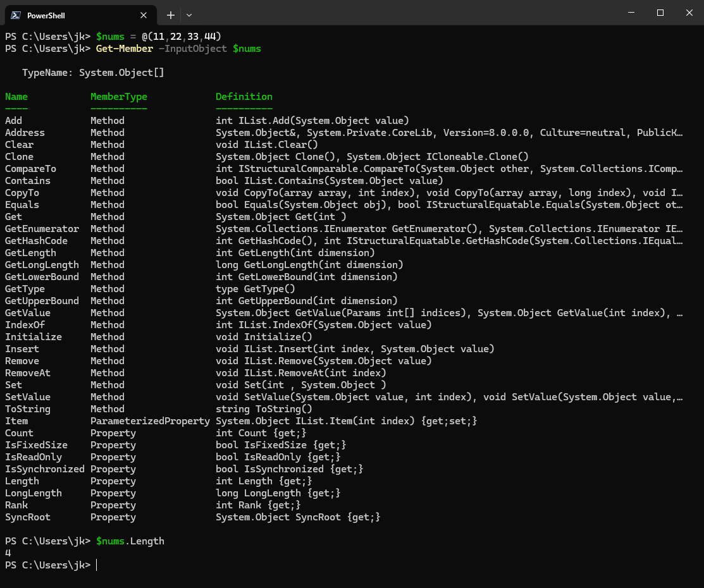This screenshot has width=704, height=588.
Task: Click the GetEnumerator method name
Action: 42,229
